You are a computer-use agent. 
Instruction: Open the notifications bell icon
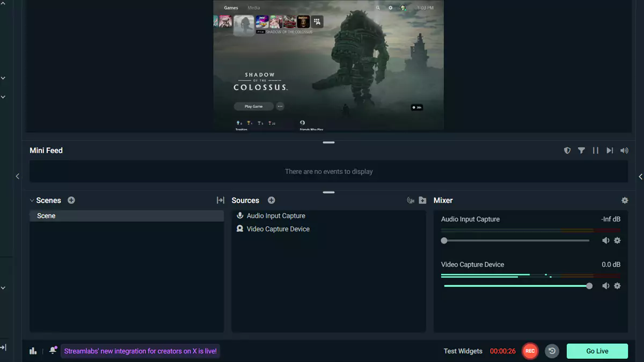53,350
